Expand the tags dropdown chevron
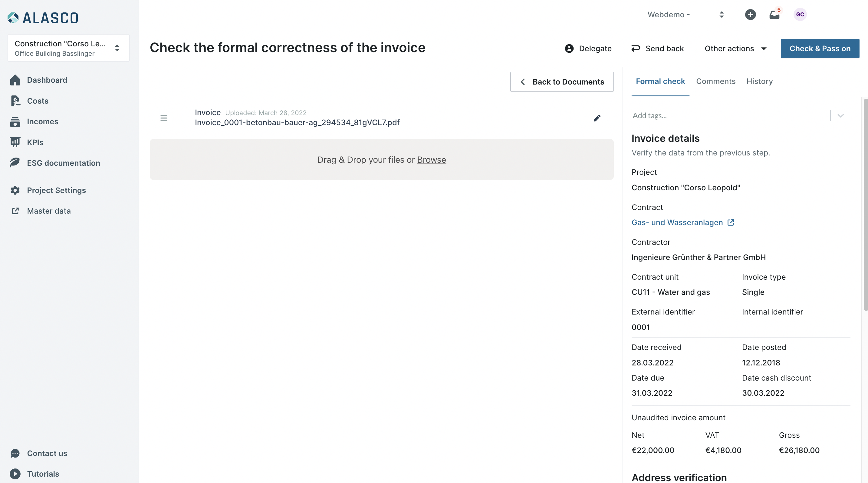 840,116
